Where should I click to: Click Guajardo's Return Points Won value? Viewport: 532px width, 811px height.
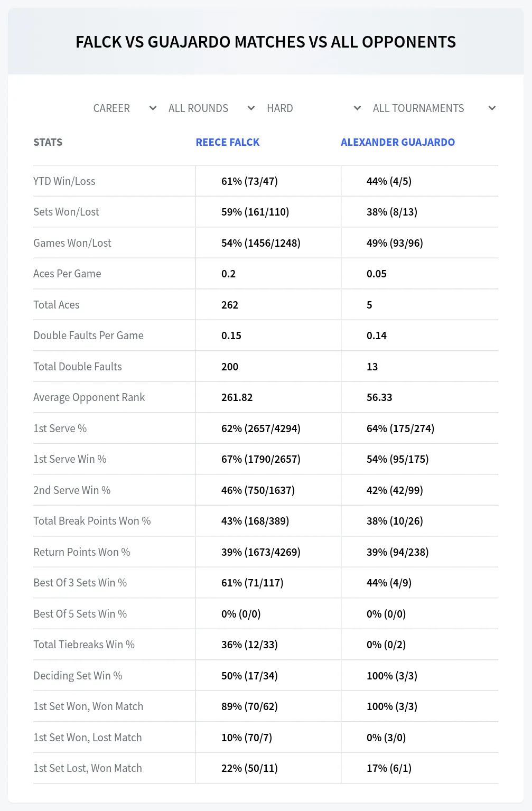pos(398,552)
